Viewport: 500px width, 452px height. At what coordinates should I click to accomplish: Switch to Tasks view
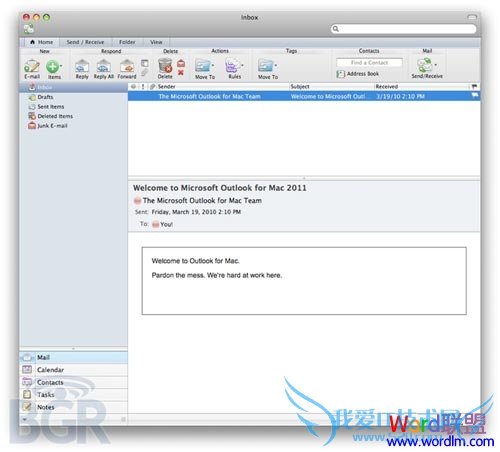point(73,395)
